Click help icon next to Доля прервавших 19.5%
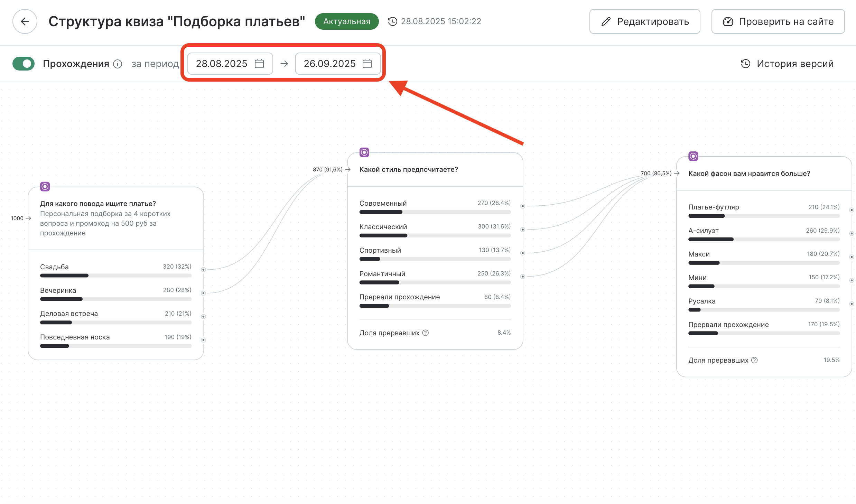The width and height of the screenshot is (856, 504). (755, 360)
